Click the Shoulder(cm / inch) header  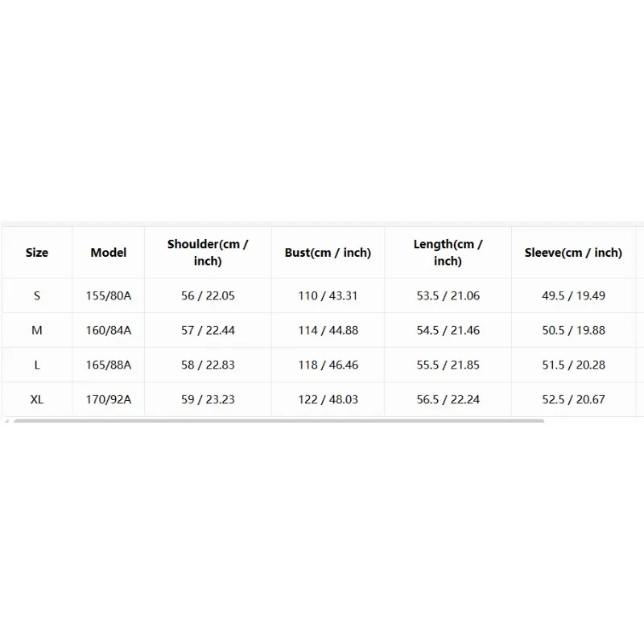point(208,253)
